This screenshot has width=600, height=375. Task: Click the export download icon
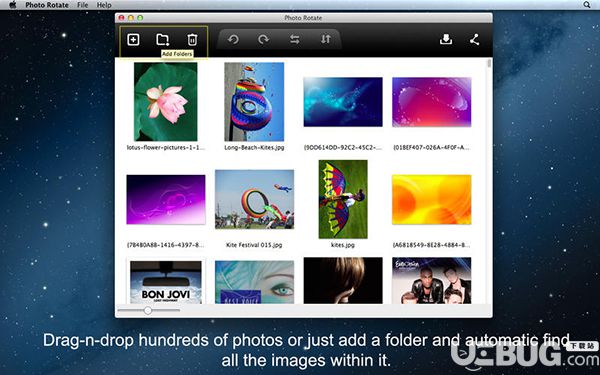446,39
